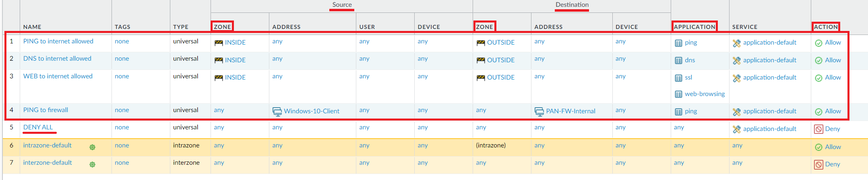Image resolution: width=868 pixels, height=180 pixels.
Task: Click service tools icon in PING to internet rule
Action: click(x=737, y=43)
